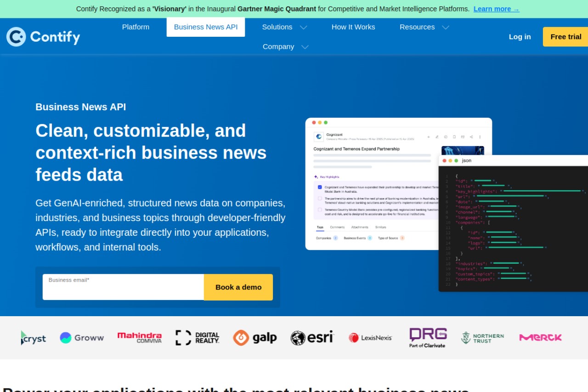588x392 pixels.
Task: Click the Contify logo icon
Action: (16, 37)
